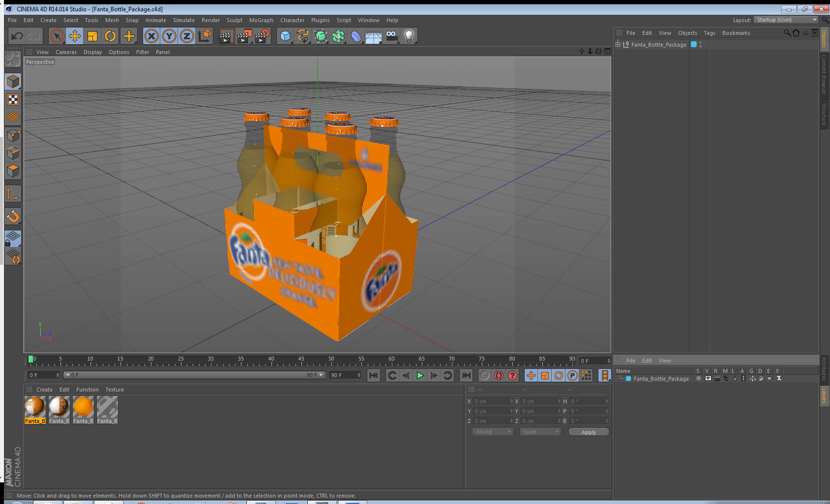Image resolution: width=830 pixels, height=504 pixels.
Task: Add a Cube primitive object
Action: pyautogui.click(x=285, y=36)
